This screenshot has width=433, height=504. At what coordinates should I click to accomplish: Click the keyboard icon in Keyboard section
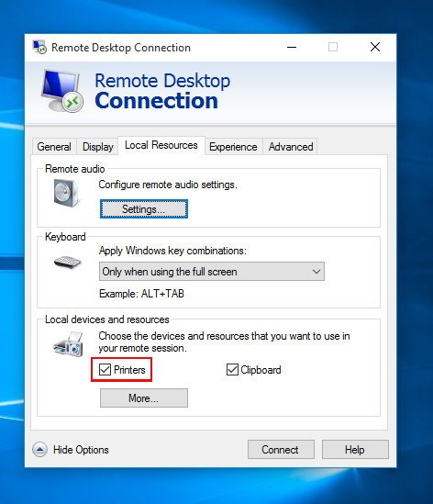tap(68, 262)
